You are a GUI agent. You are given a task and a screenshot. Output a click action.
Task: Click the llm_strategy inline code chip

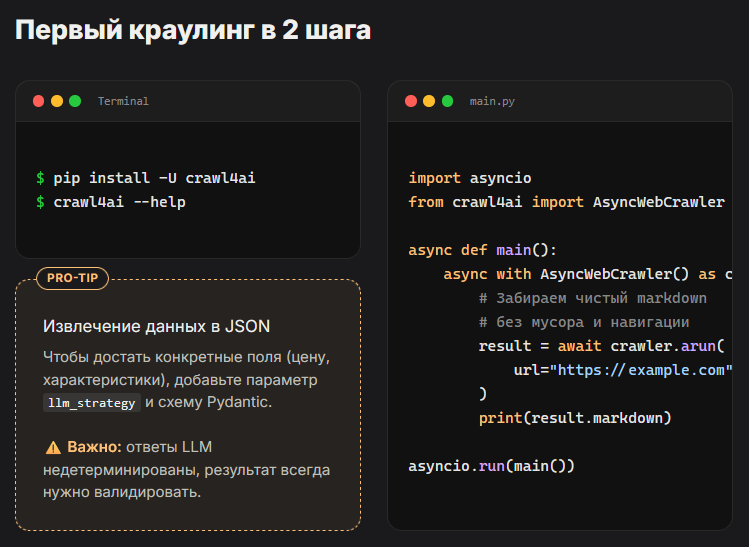92,403
